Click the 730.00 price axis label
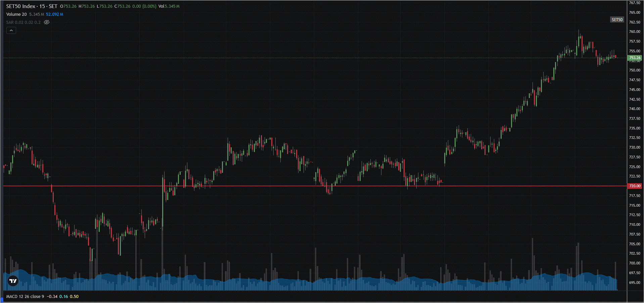Image resolution: width=644 pixels, height=303 pixels. [x=635, y=148]
